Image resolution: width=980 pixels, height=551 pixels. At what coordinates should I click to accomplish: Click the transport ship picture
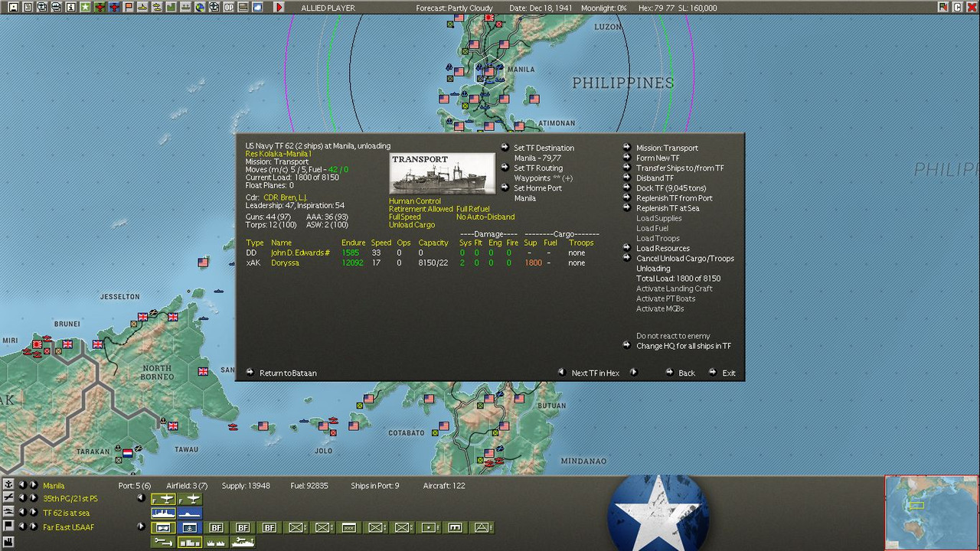(443, 174)
